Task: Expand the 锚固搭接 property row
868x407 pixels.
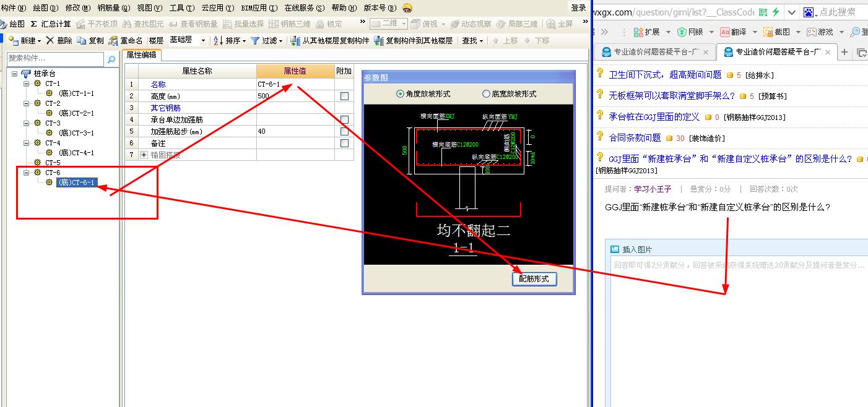Action: coord(144,155)
